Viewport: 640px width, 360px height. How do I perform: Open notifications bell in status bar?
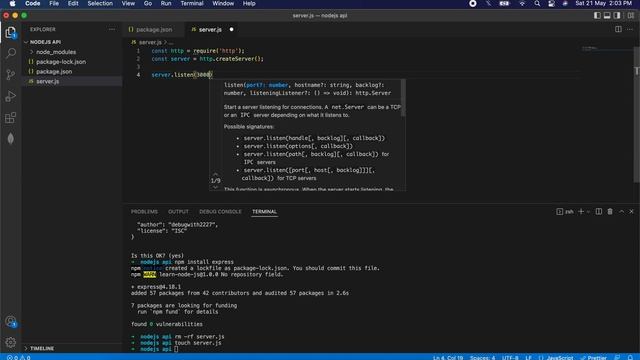[x=630, y=357]
